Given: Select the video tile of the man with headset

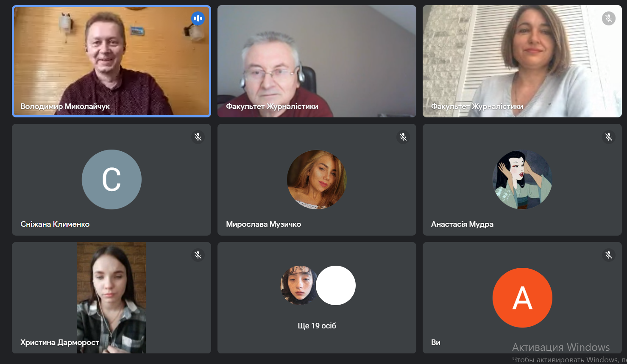Looking at the screenshot, I should tap(317, 61).
